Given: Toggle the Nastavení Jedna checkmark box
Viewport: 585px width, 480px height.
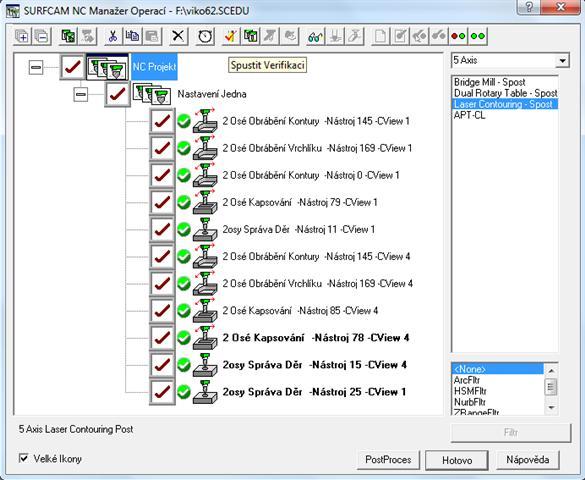Looking at the screenshot, I should (118, 94).
